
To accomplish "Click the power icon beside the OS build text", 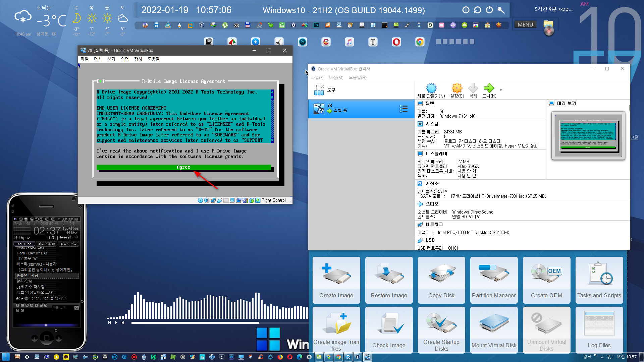I will pyautogui.click(x=489, y=10).
